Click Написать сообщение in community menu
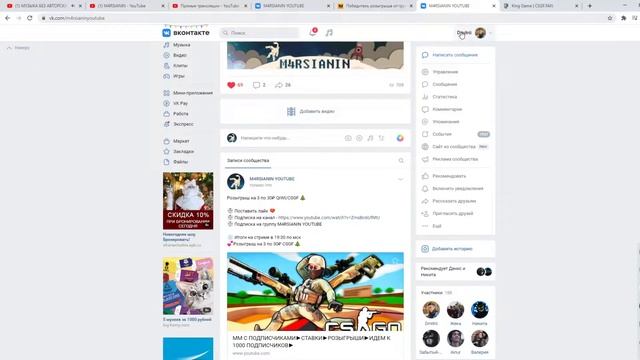The image size is (640, 360). click(x=455, y=55)
